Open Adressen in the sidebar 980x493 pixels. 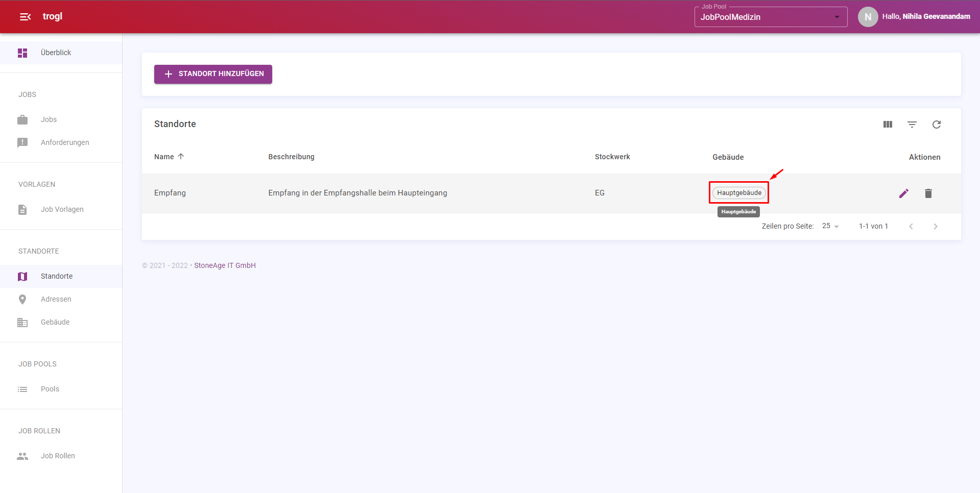tap(61, 300)
